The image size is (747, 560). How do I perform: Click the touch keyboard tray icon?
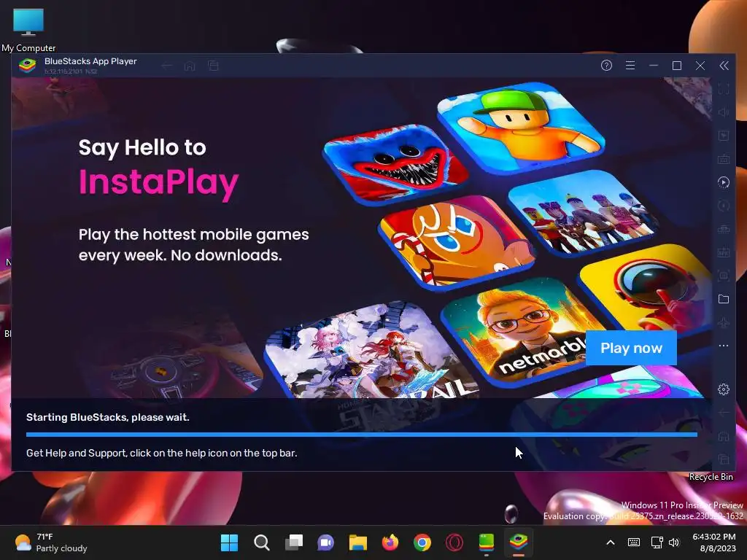[634, 542]
